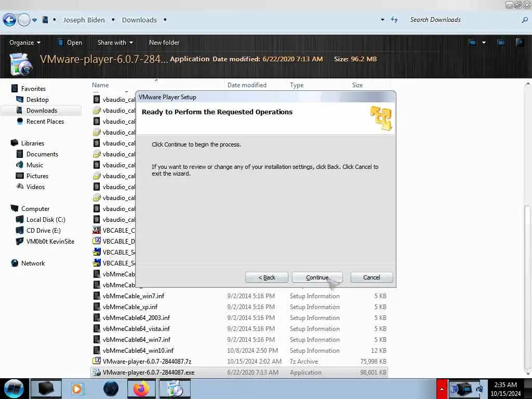Select vbMmeCable64_2003.inf file
Screen dimensions: 532x399
click(136, 317)
